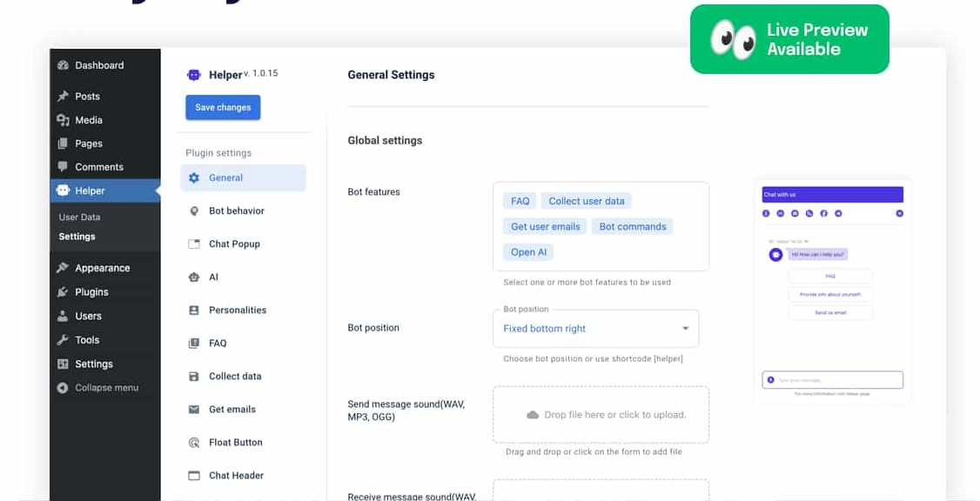The image size is (980, 501).
Task: Click the Facebook icon in chat preview
Action: click(x=823, y=214)
